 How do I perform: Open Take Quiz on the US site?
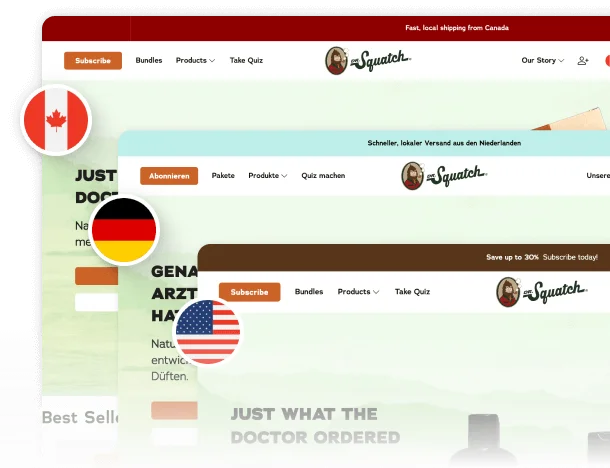coord(412,292)
